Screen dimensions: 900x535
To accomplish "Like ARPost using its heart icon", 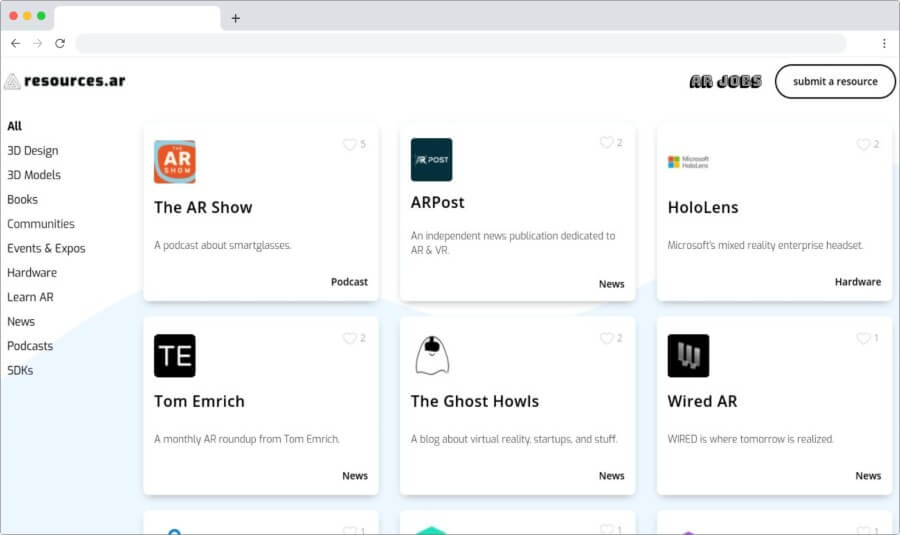I will pyautogui.click(x=606, y=142).
